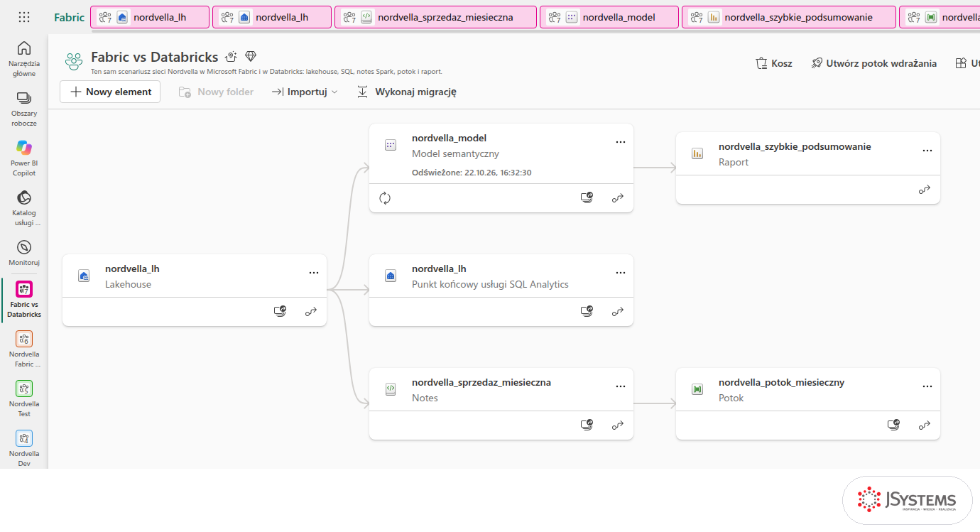Open Nordvella Fabric workspace in sidebar
This screenshot has height=532, width=980.
tap(24, 349)
